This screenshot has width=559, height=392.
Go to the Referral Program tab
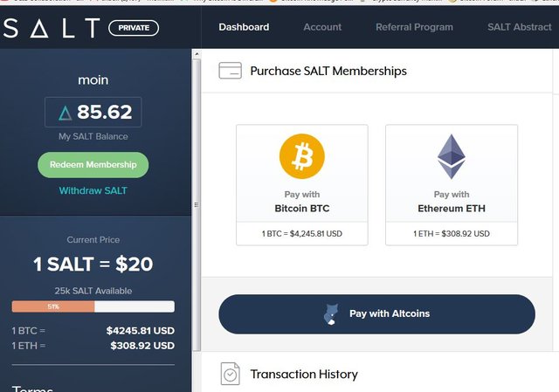click(414, 27)
